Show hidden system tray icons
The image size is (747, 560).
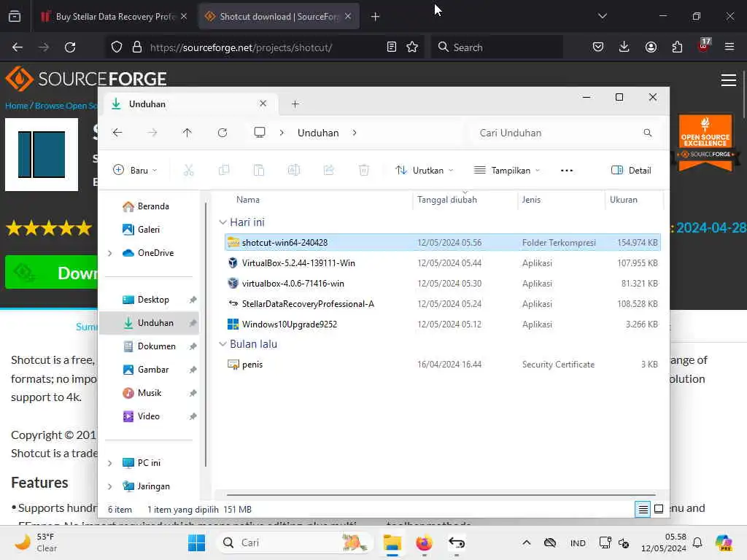[527, 542]
